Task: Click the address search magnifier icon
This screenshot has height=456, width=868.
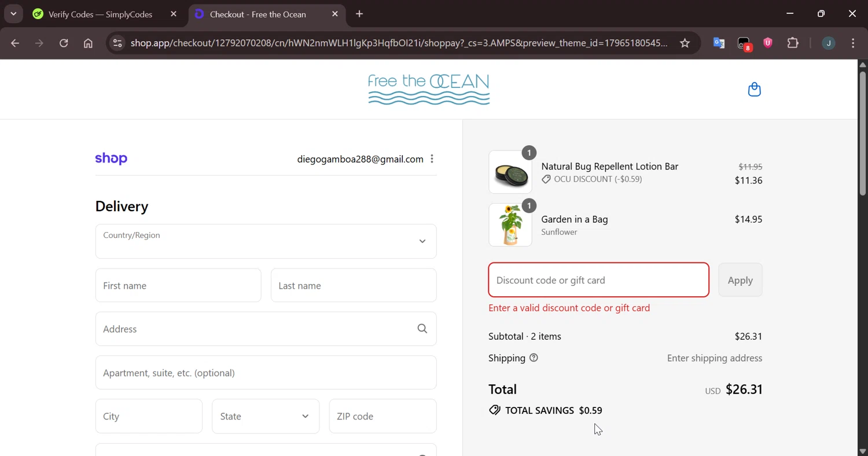Action: tap(422, 329)
